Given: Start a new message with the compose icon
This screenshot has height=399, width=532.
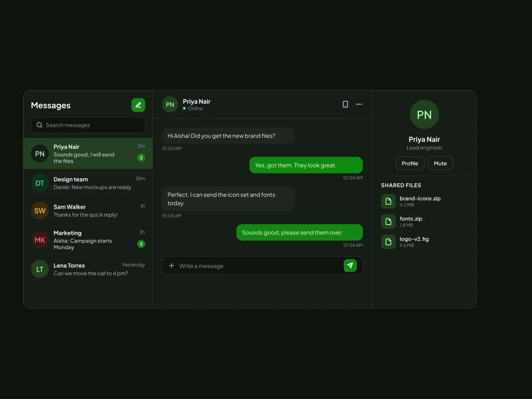Looking at the screenshot, I should coord(138,105).
